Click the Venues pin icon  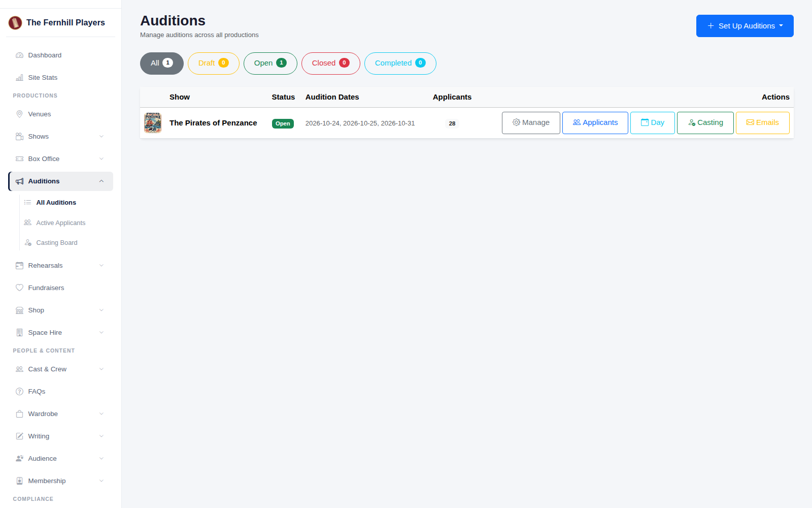click(19, 114)
